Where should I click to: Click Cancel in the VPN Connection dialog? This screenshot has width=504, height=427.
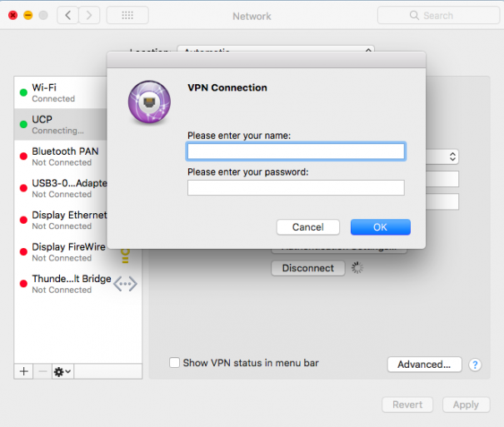point(308,227)
